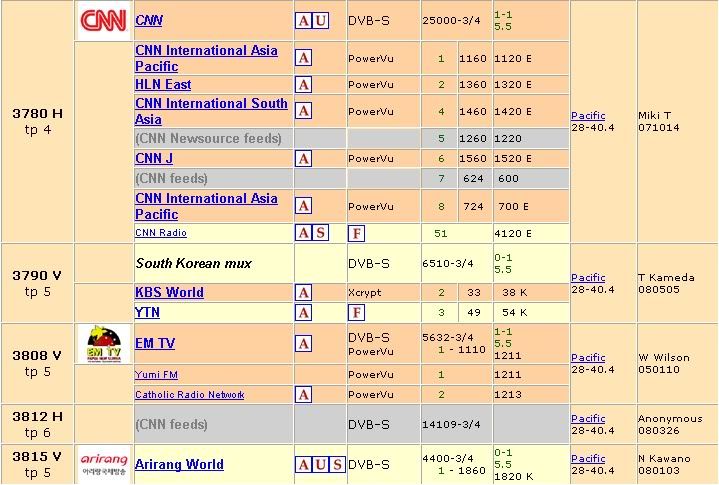The image size is (719, 485).
Task: Click the EM TV logo image
Action: (x=104, y=344)
